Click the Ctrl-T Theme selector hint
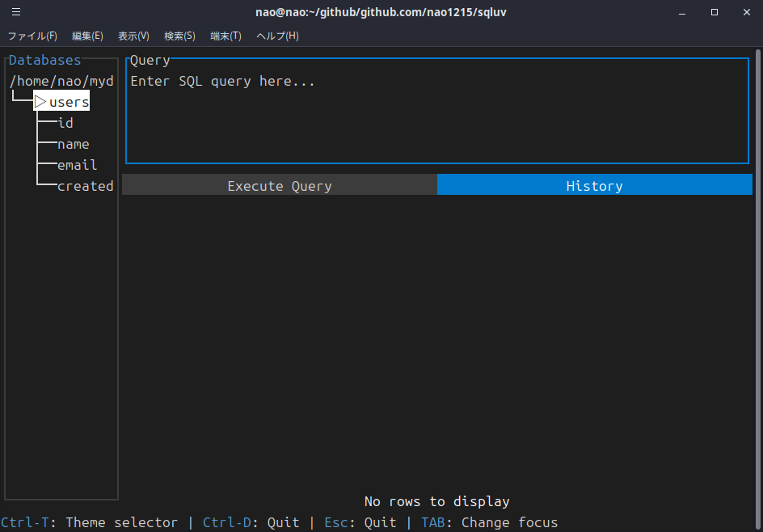763x532 pixels. click(89, 522)
